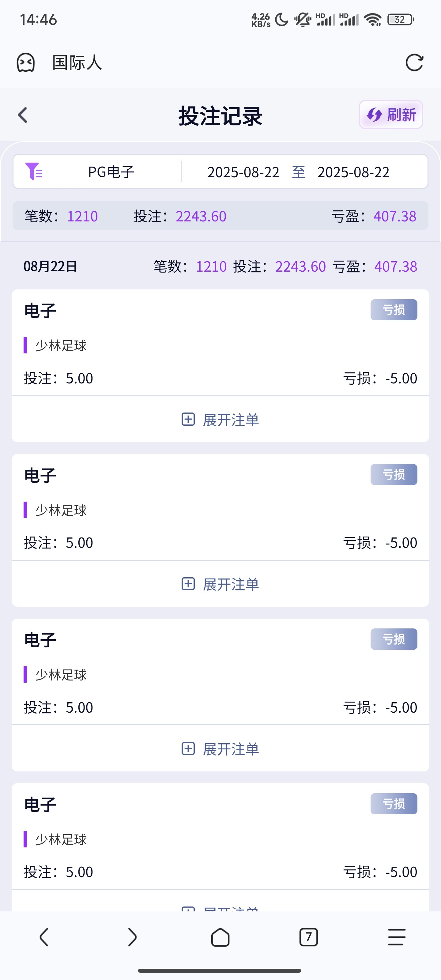Expand 展开注单 on the second bet card

pyautogui.click(x=220, y=584)
